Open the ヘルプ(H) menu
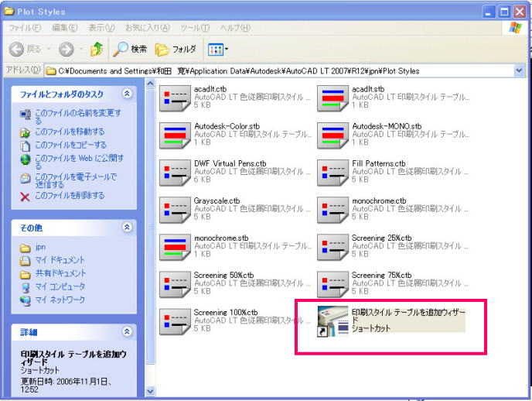 point(235,28)
